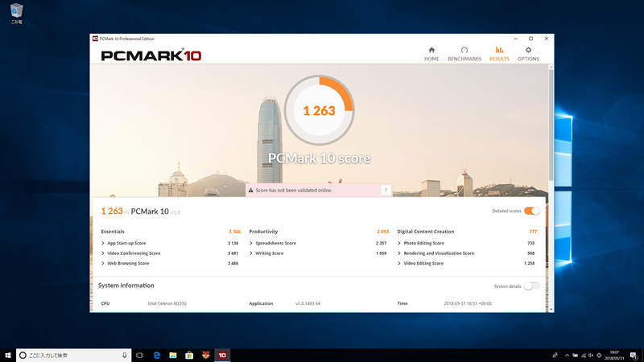This screenshot has height=362, width=644.
Task: Click the microphone icon in search box
Action: coord(124,355)
